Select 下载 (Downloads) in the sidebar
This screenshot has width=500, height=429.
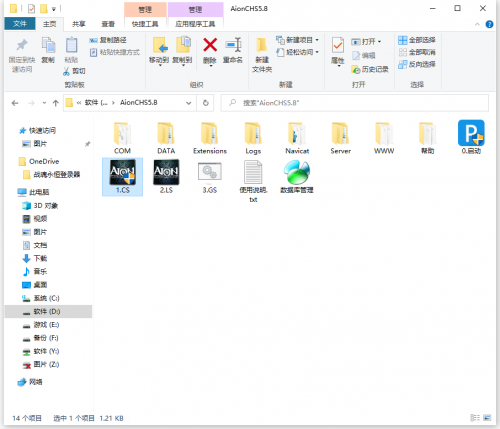(35, 258)
